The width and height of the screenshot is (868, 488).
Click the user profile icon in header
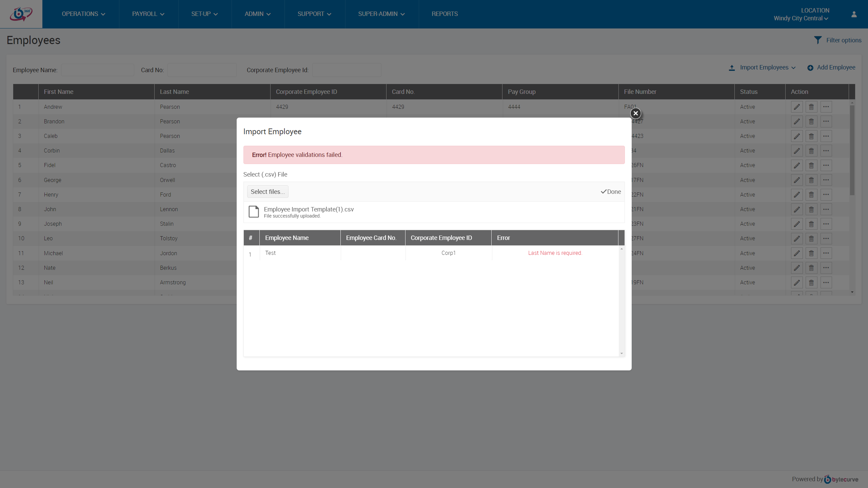tap(854, 14)
